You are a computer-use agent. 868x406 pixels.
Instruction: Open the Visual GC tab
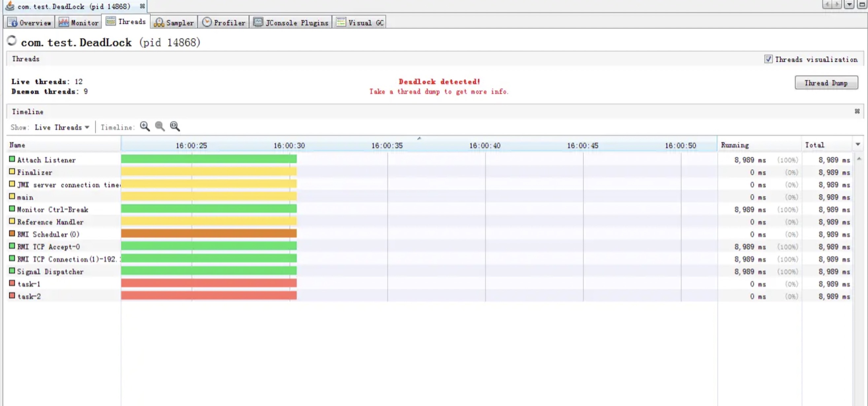coord(359,22)
